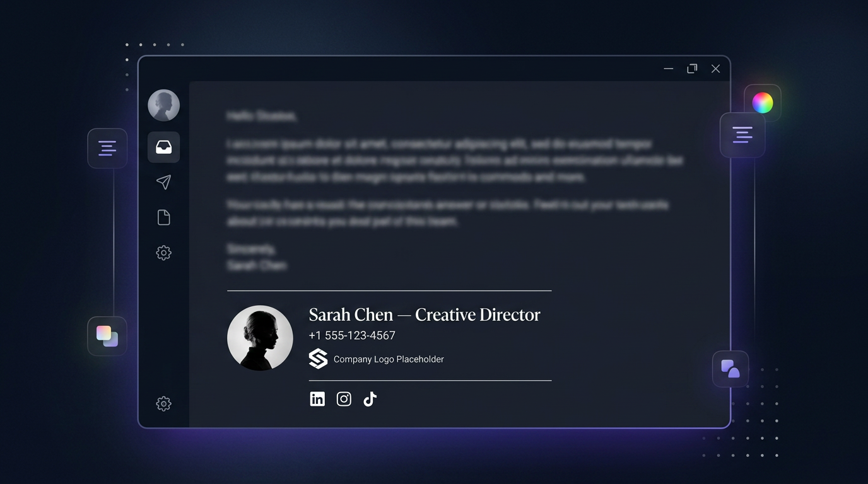Call the phone number +1 555-123-4567
Screen dimensions: 868x484
[352, 335]
